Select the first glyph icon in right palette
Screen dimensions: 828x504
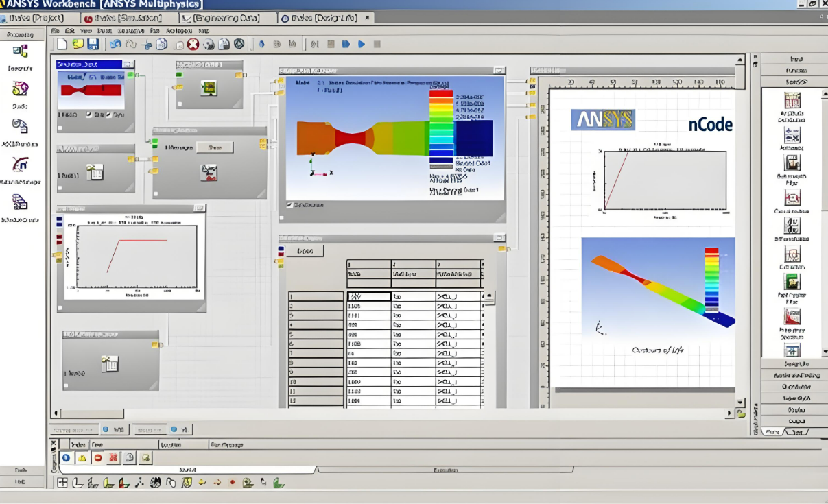(x=792, y=100)
